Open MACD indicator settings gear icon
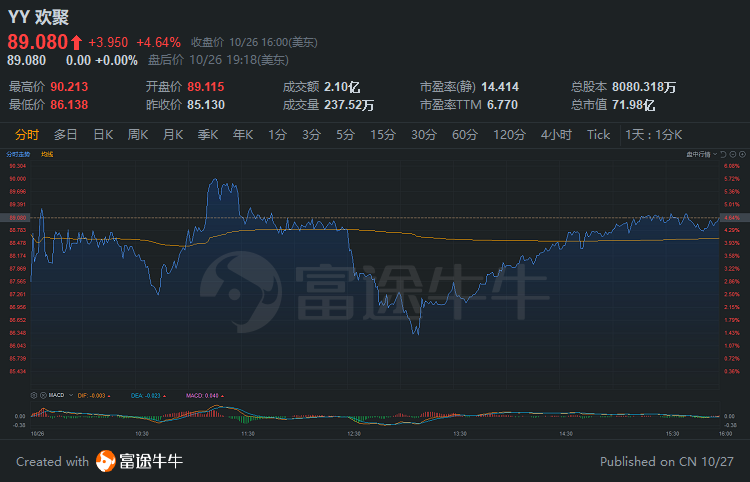Screen dimensions: 750x482 point(34,395)
